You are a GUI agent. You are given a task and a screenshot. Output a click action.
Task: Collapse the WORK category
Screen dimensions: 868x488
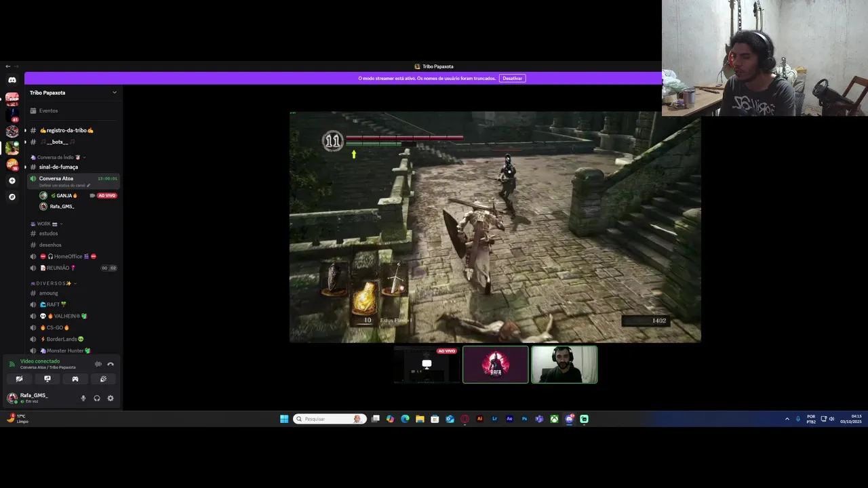coord(46,224)
